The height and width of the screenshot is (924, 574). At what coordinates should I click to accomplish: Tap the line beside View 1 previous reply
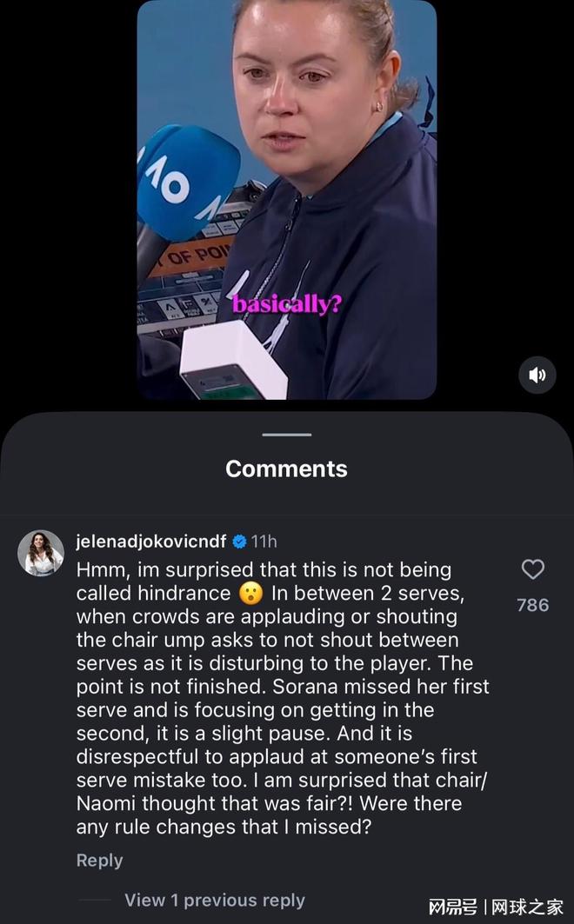pyautogui.click(x=95, y=900)
